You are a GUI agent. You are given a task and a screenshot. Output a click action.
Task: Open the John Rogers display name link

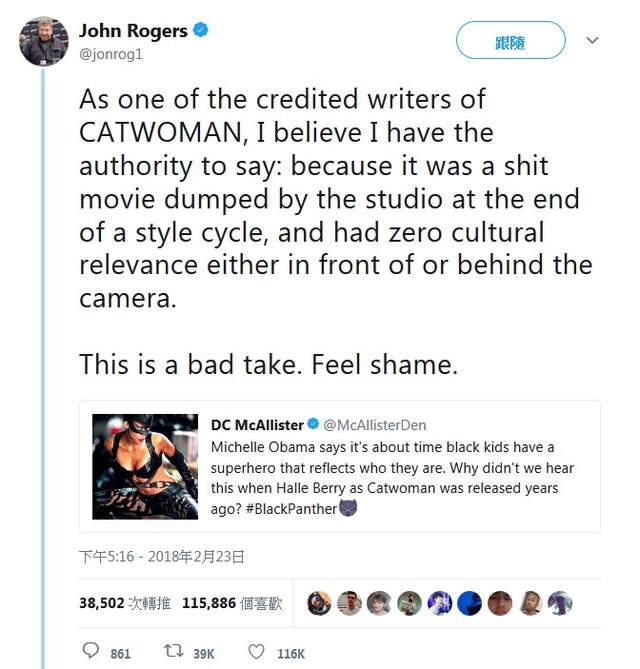point(133,31)
